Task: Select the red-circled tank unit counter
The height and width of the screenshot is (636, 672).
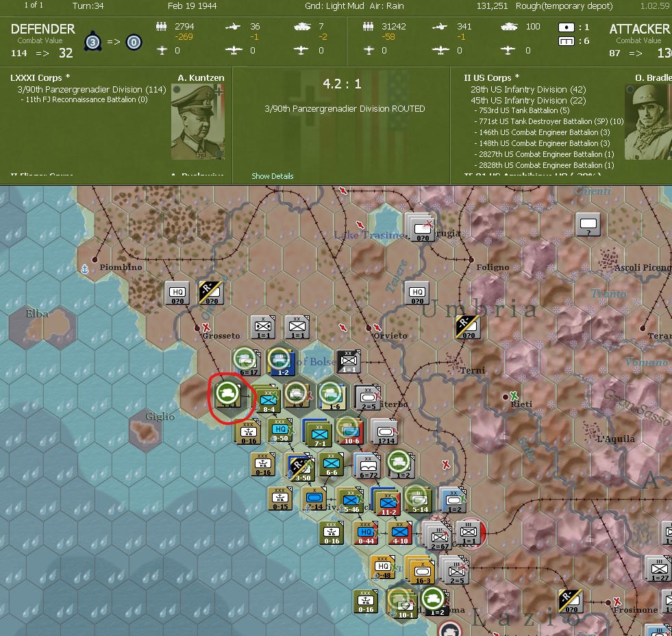Action: tap(228, 395)
